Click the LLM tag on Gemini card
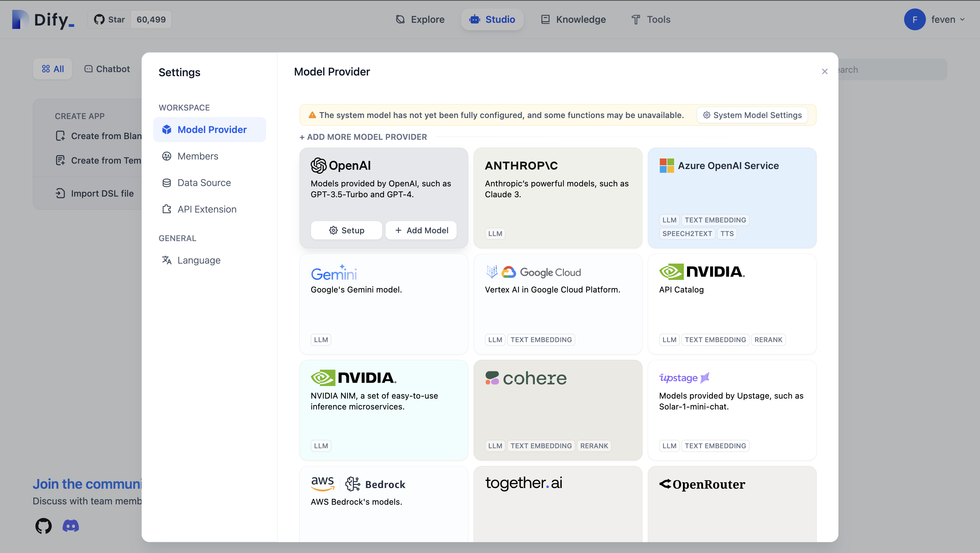Screen dimensions: 980x553 (x=321, y=340)
